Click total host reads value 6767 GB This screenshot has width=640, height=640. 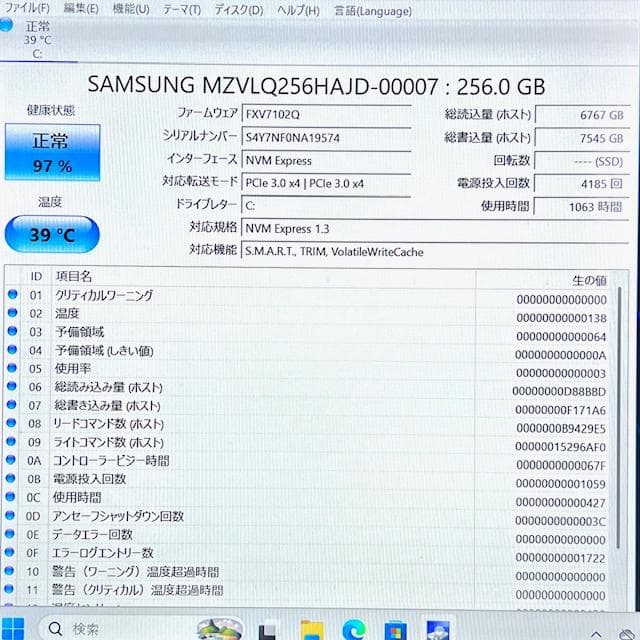[582, 115]
